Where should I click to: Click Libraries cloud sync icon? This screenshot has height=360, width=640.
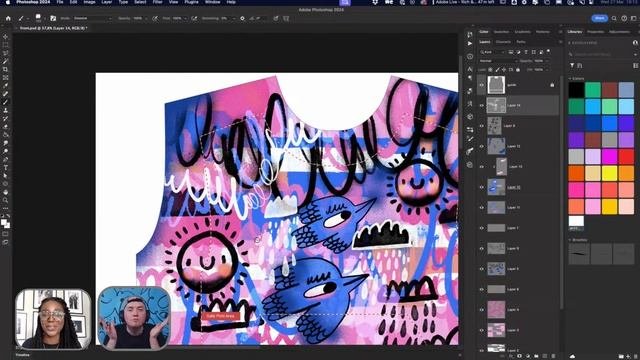(x=572, y=356)
